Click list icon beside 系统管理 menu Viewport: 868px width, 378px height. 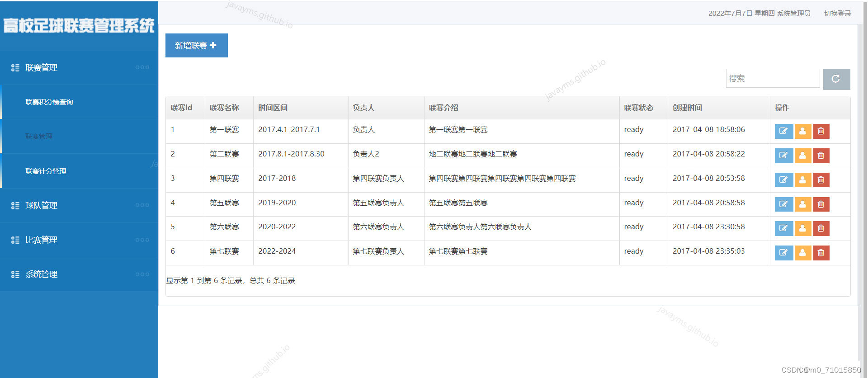tap(15, 274)
